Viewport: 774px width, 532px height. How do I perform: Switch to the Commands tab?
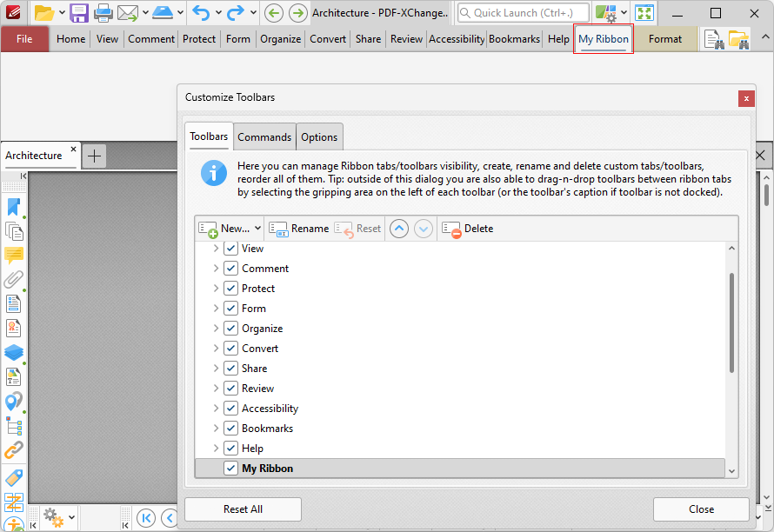click(x=264, y=137)
